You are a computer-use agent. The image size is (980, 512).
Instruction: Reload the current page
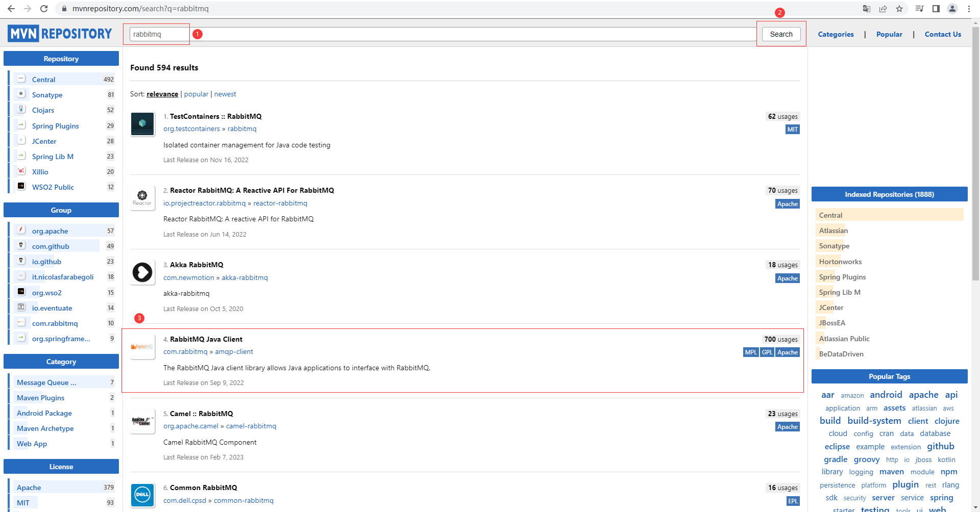[44, 9]
